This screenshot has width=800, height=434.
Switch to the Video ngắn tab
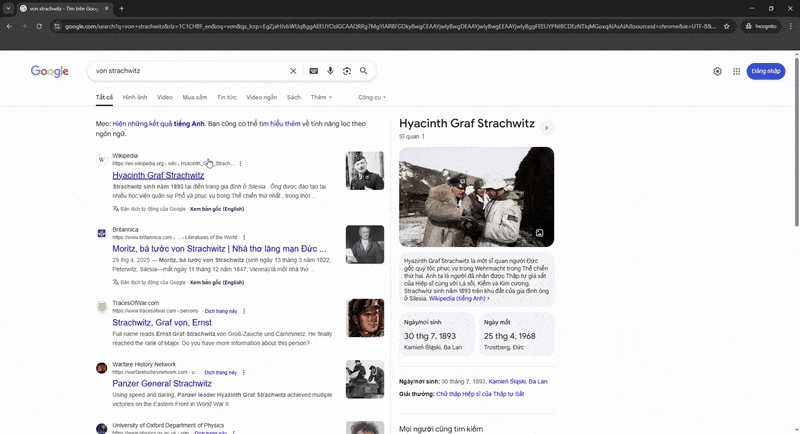point(261,97)
